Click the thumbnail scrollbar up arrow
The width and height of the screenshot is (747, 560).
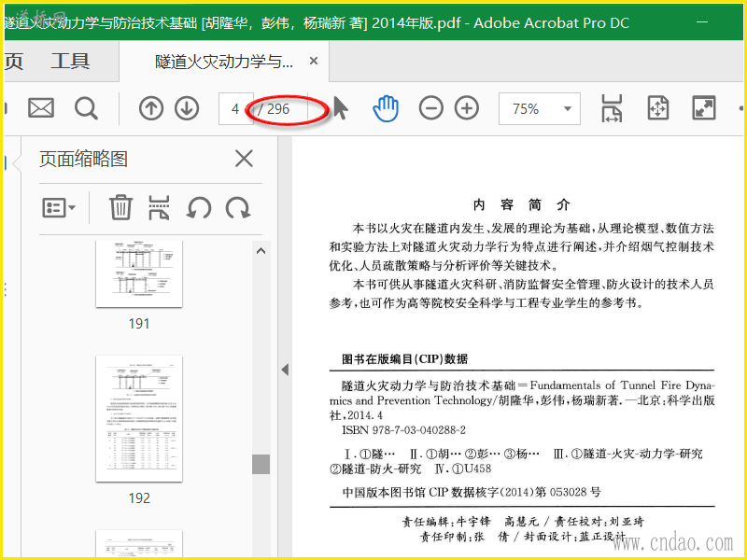click(x=261, y=250)
